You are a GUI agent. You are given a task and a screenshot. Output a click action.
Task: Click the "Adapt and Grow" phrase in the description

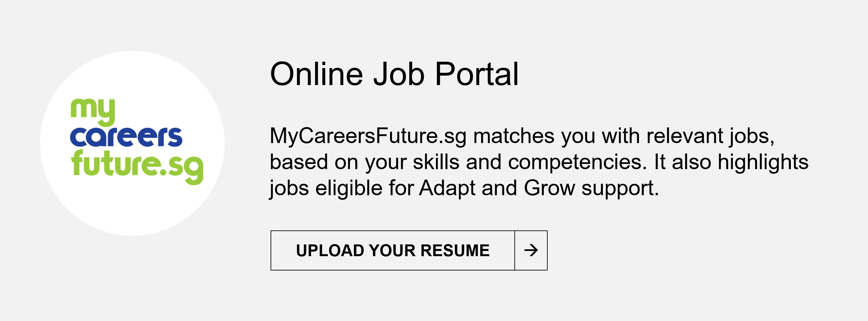(497, 188)
